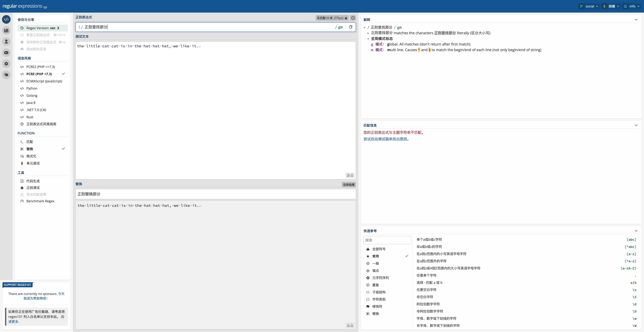Show 字符类别 character classes category
644x332 pixels.
(x=387, y=299)
